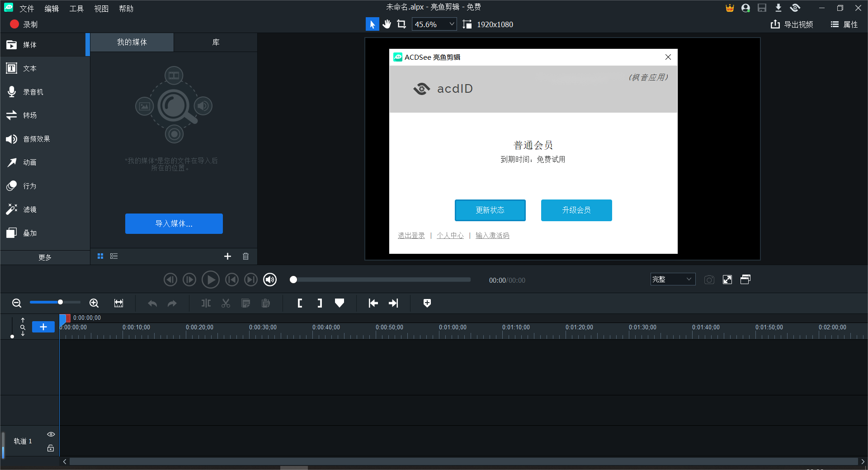The image size is (868, 470).
Task: Expand 更多 at sidebar bottom
Action: [x=45, y=257]
